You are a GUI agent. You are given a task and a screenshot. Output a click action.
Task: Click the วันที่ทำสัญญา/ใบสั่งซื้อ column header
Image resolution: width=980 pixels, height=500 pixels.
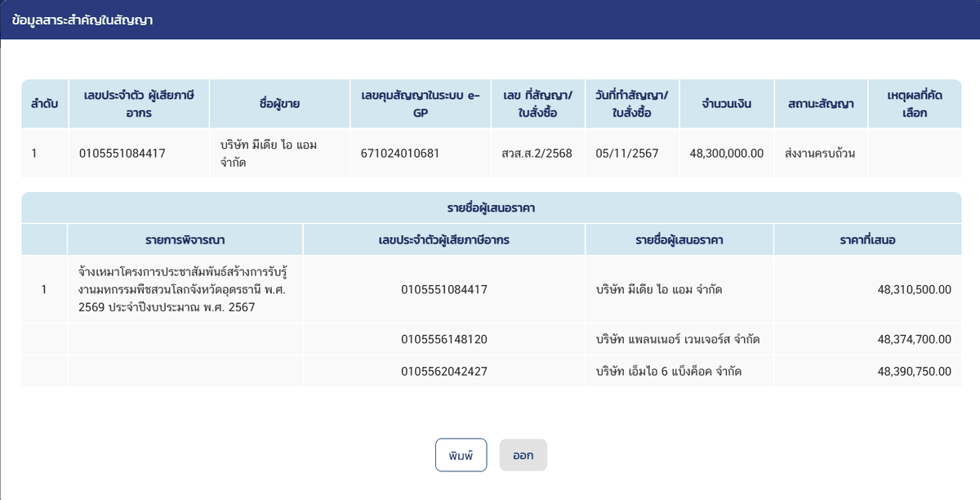(x=632, y=104)
